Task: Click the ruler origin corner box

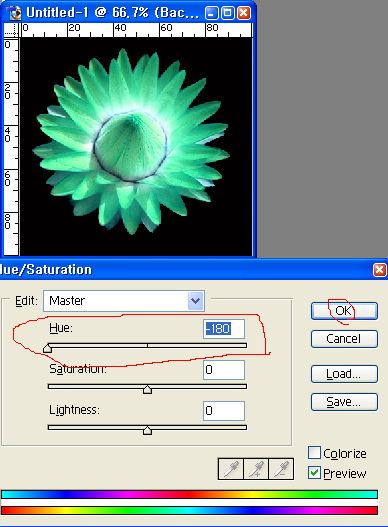Action: point(11,30)
